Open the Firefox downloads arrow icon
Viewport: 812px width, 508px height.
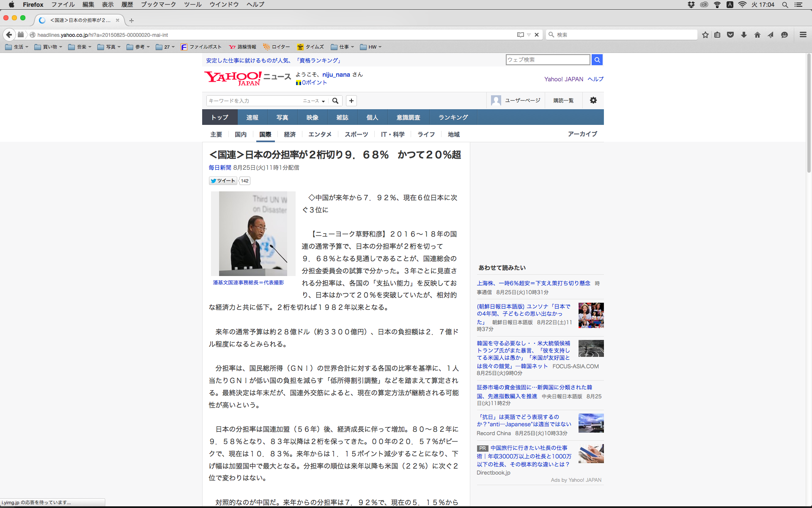click(744, 35)
